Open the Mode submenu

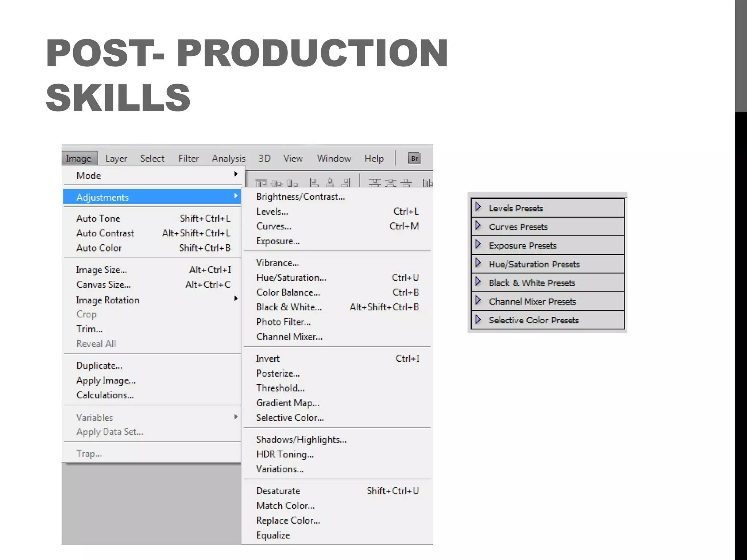[x=152, y=175]
